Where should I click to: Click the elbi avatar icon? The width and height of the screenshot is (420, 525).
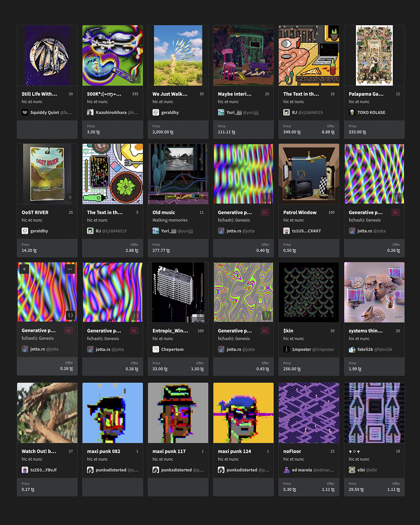tap(352, 470)
